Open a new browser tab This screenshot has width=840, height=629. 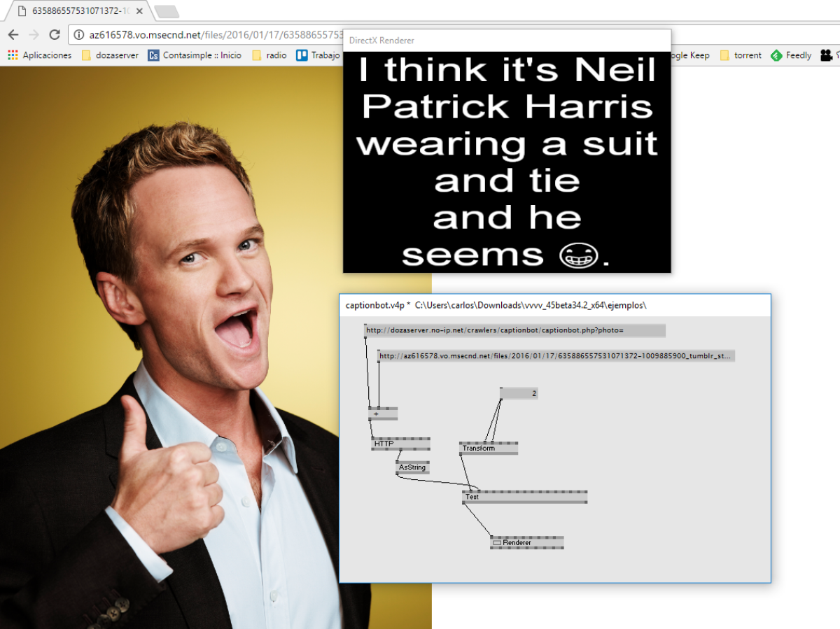[x=166, y=11]
